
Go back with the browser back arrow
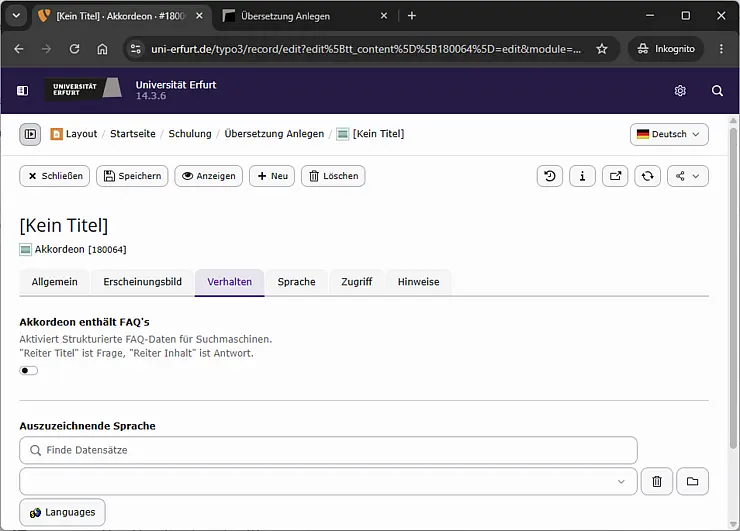[x=19, y=49]
